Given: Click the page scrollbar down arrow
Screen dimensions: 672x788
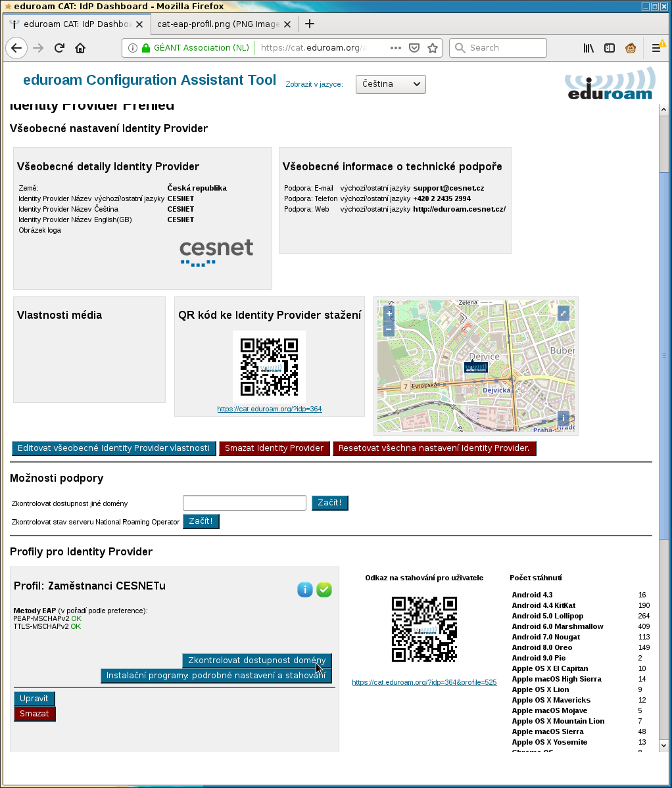Looking at the screenshot, I should pyautogui.click(x=663, y=746).
